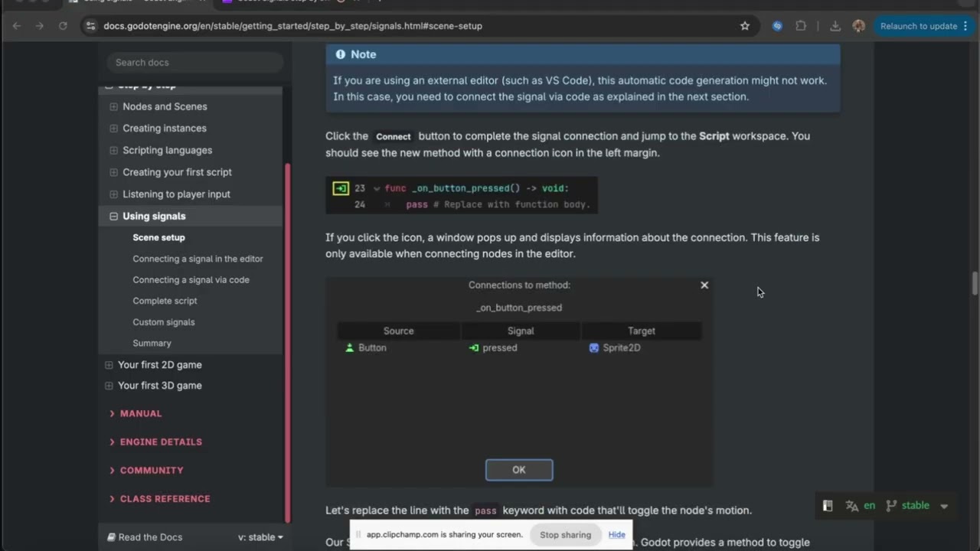This screenshot has width=980, height=551.
Task: Click the Button node icon in Source column
Action: click(x=350, y=347)
